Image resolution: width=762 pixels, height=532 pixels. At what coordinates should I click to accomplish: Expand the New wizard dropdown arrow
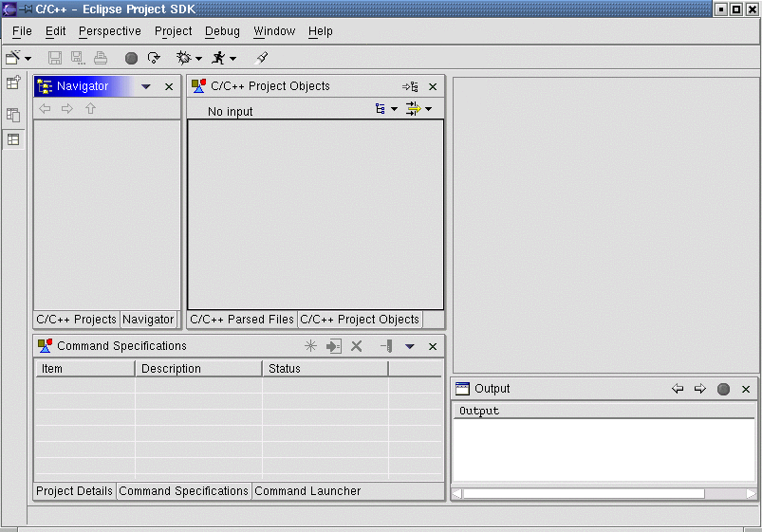(28, 59)
